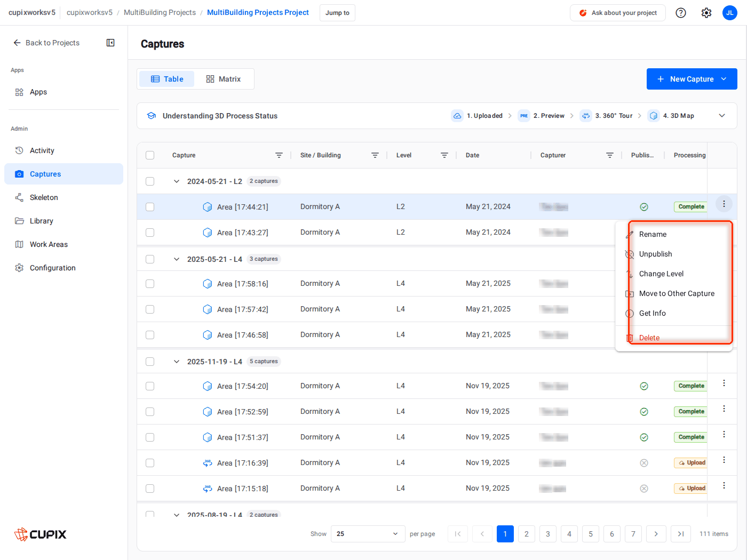Open the rows-per-page dropdown showing 25
Screen dimensions: 747x560
[368, 534]
